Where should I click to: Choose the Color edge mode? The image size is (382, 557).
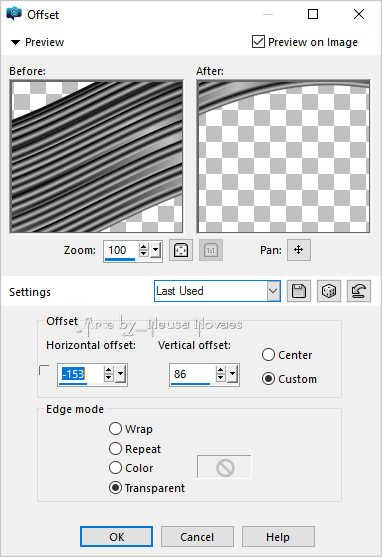pos(115,467)
